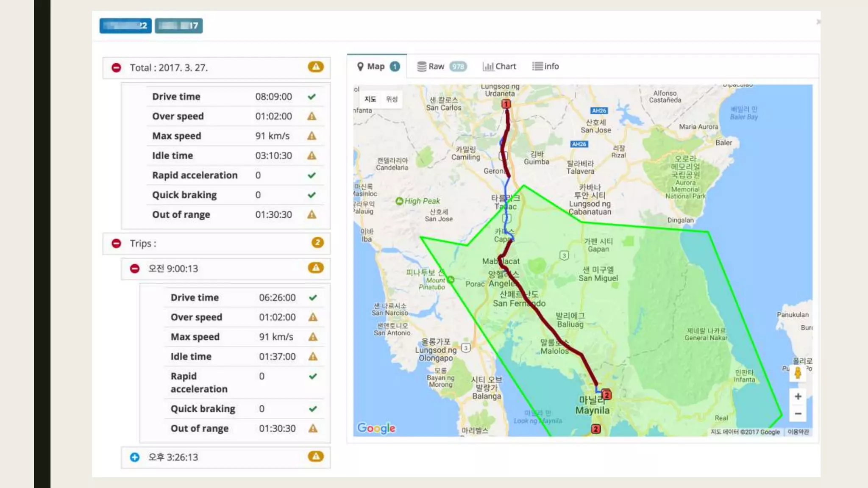The height and width of the screenshot is (488, 868).
Task: Switch map to 위성 satellite view
Action: [x=392, y=99]
